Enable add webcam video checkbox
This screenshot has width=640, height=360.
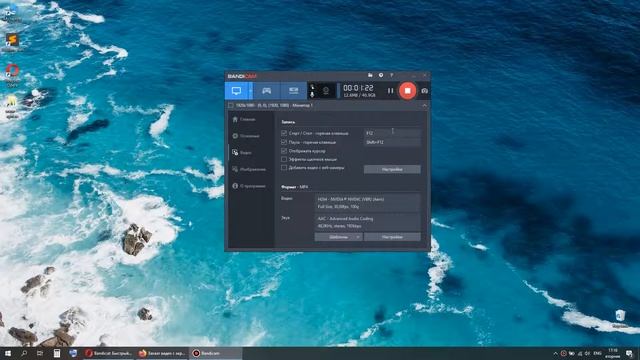[284, 168]
